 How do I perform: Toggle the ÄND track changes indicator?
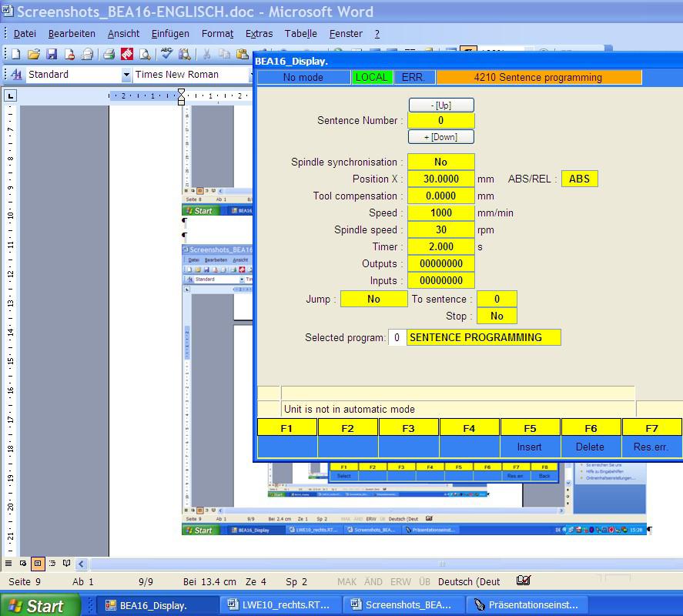point(373,582)
